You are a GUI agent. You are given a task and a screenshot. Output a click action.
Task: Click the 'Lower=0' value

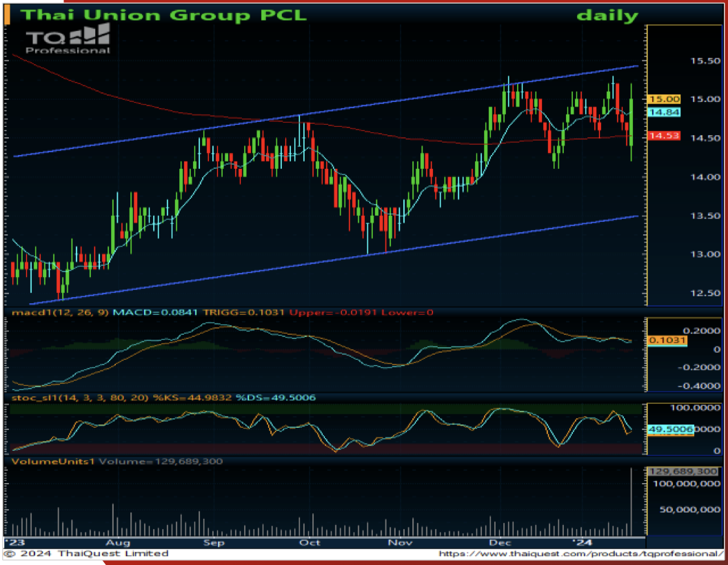tap(407, 313)
